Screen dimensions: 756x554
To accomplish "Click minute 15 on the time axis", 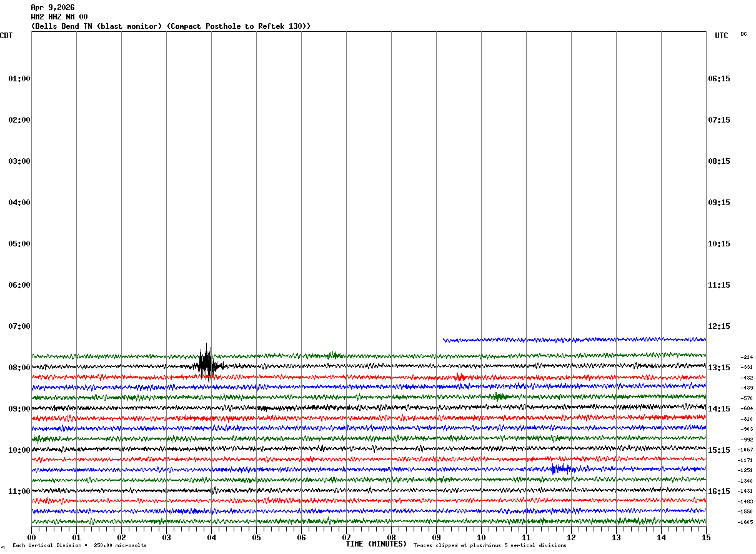I will (x=706, y=537).
